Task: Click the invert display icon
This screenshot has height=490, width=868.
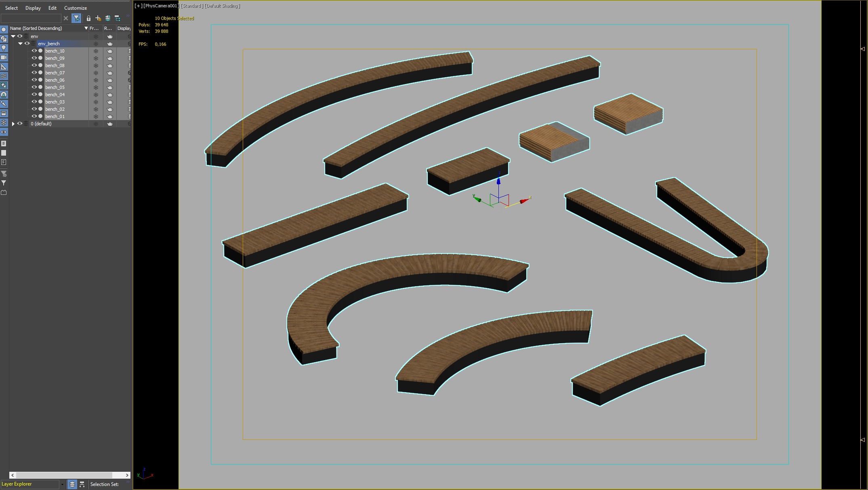Action: [x=4, y=162]
